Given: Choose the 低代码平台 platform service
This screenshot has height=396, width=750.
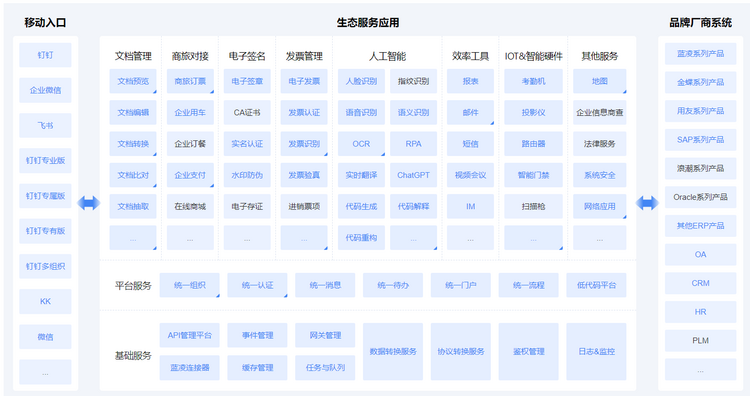Looking at the screenshot, I should pyautogui.click(x=596, y=285).
